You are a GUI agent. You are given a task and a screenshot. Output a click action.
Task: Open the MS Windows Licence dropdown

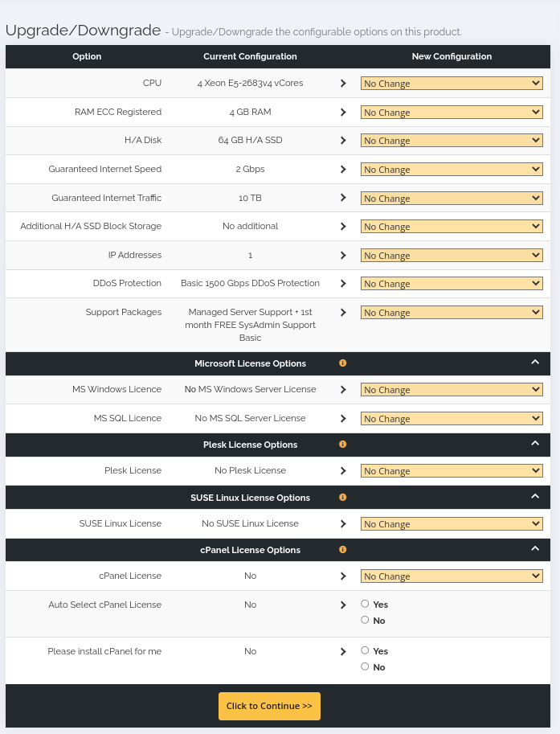452,390
